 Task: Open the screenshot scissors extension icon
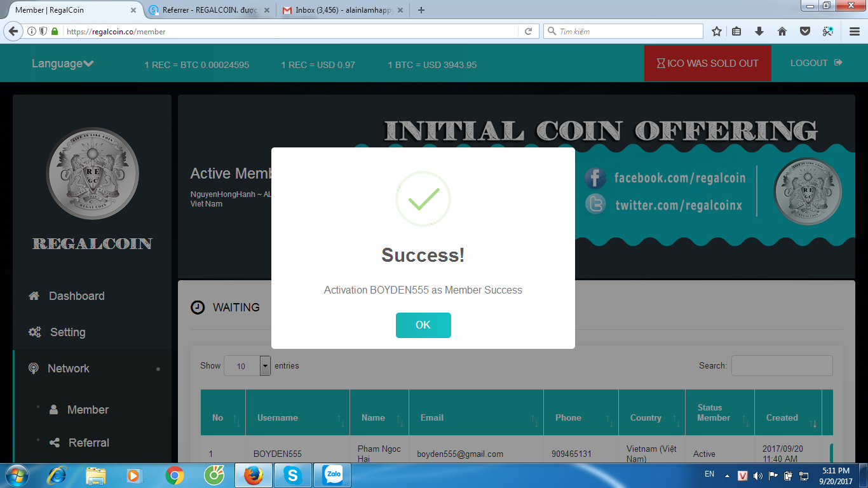[x=827, y=31]
